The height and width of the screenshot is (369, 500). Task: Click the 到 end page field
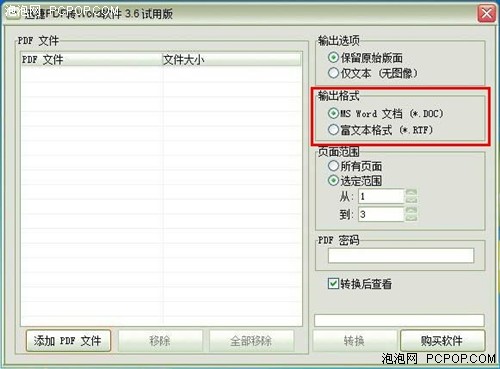pos(381,214)
